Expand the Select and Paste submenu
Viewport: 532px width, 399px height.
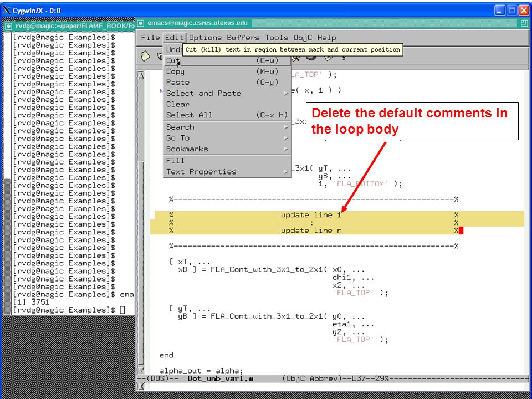point(227,93)
